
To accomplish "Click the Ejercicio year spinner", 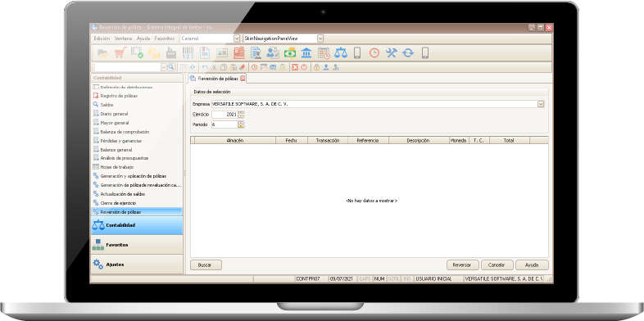I will point(241,115).
